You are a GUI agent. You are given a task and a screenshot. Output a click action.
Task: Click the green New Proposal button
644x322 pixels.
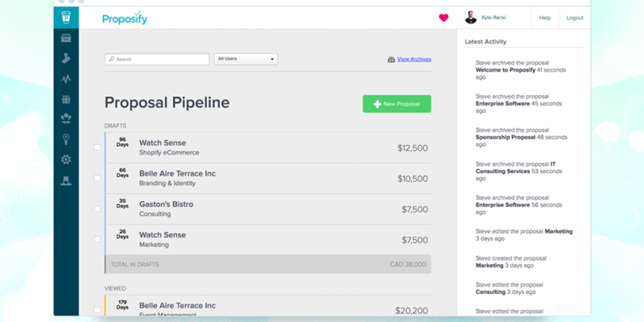397,104
